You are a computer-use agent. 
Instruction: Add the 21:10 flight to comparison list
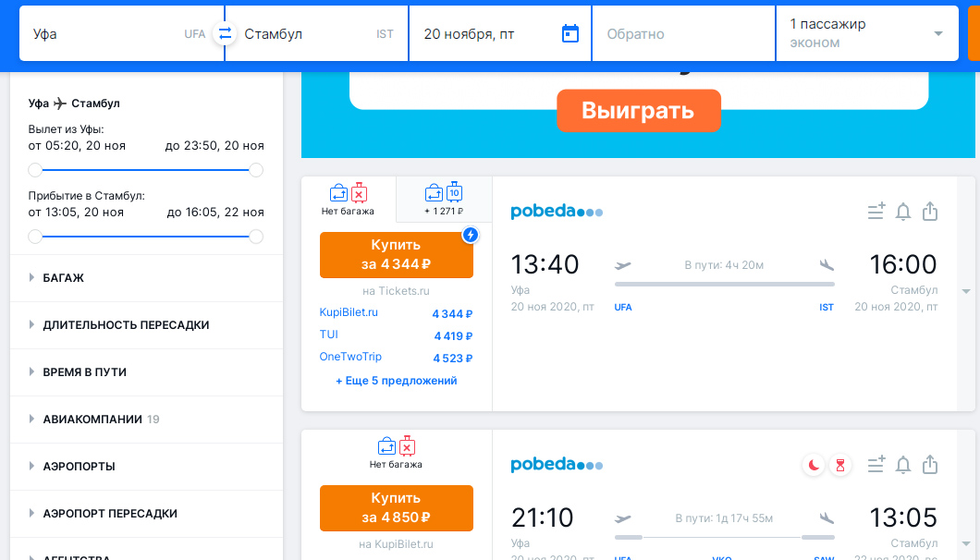[876, 465]
